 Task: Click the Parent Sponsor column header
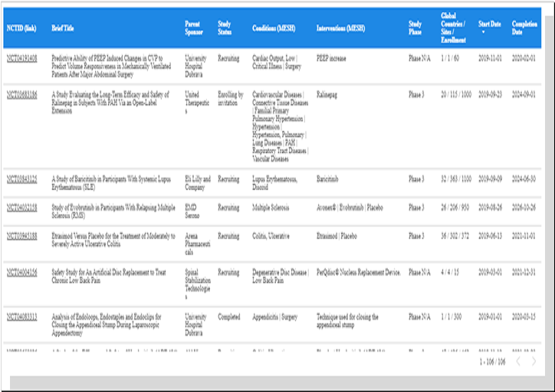[194, 28]
